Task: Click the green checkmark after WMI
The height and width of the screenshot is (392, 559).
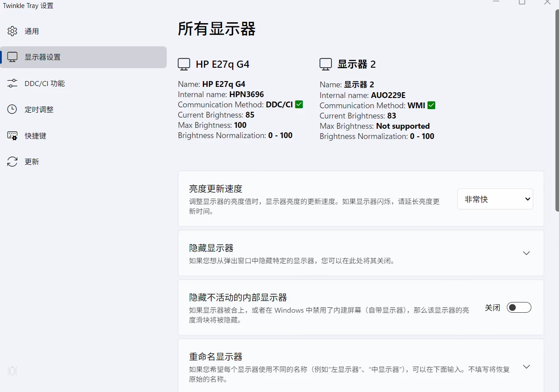Action: pyautogui.click(x=431, y=105)
